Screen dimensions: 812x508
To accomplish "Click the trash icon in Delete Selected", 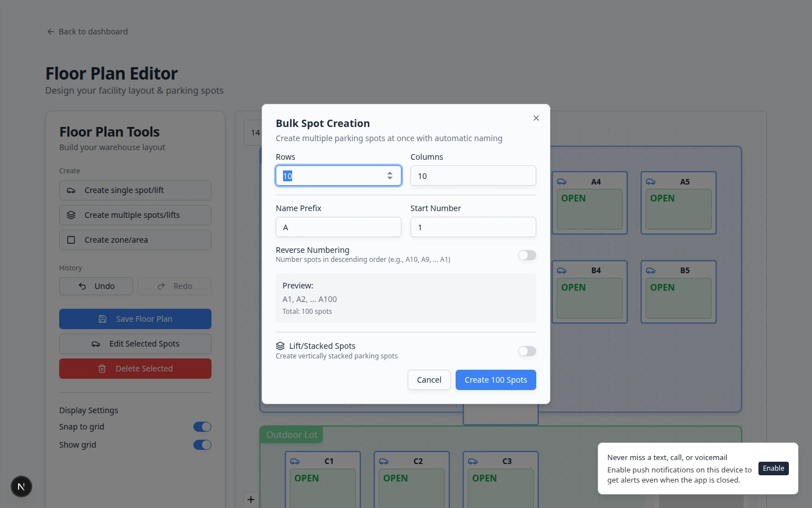I will (102, 369).
